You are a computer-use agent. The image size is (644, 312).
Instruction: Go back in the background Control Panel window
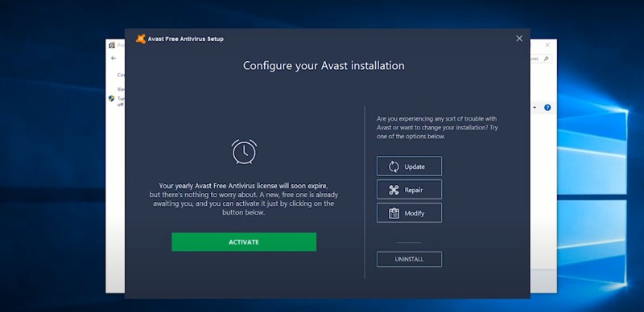click(114, 58)
